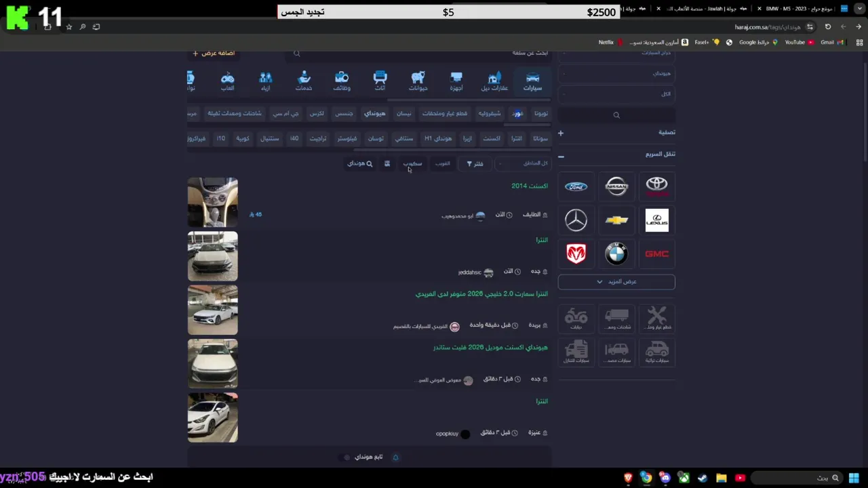Open the سيارات (cars) category

tap(532, 81)
